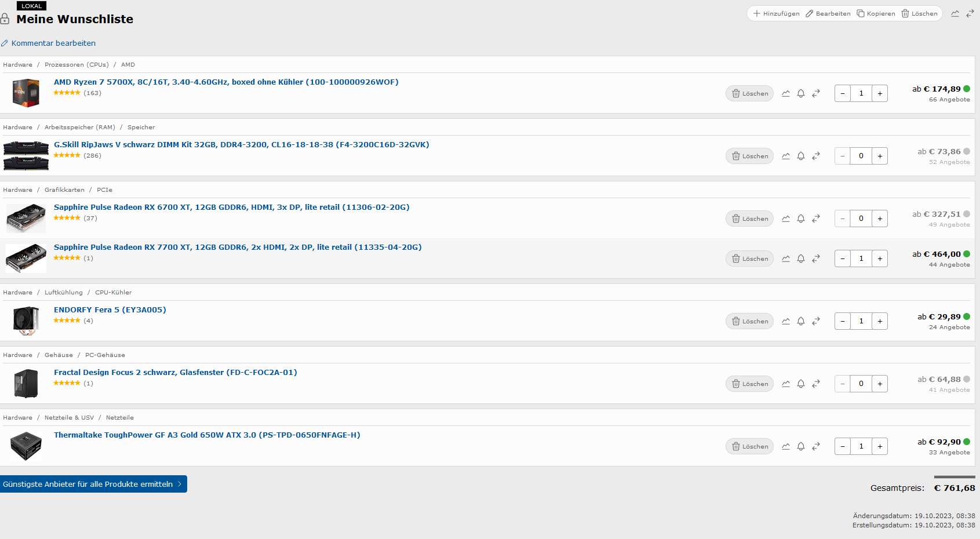980x539 pixels.
Task: Click Prozessoren (CPUs) breadcrumb
Action: [x=76, y=64]
